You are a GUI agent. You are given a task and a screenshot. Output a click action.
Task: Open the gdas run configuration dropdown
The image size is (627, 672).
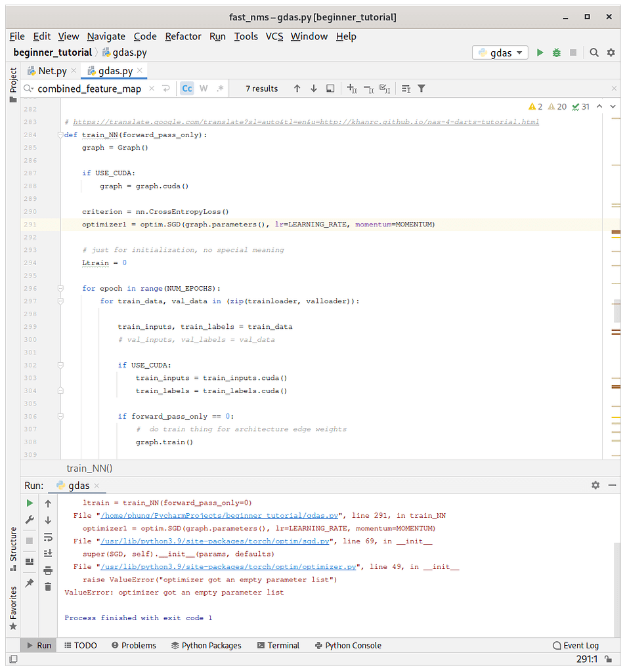(x=500, y=52)
